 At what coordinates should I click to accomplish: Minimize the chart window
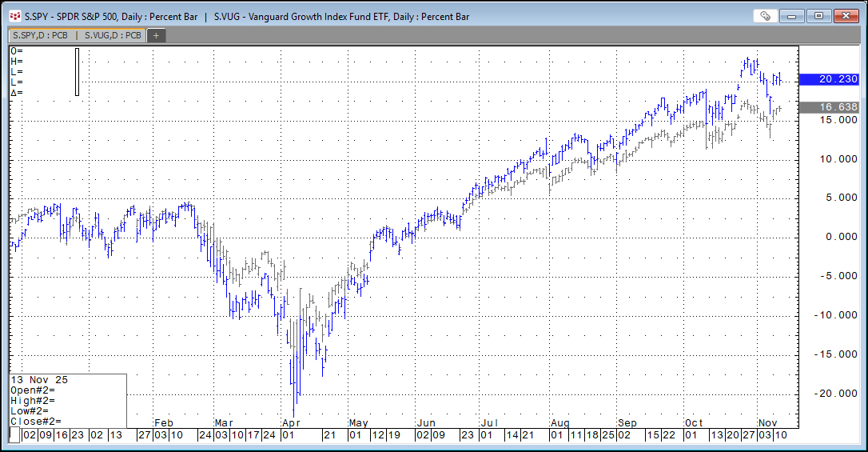coord(791,16)
